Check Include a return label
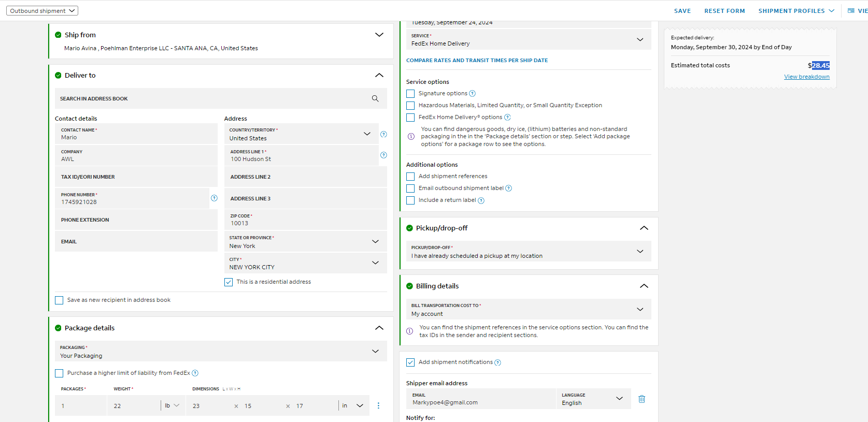This screenshot has height=422, width=868. tap(410, 200)
